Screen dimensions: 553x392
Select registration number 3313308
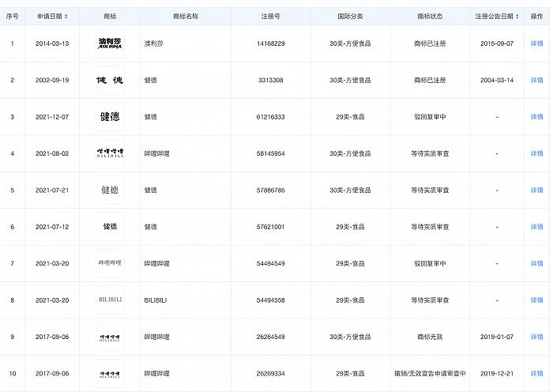[x=270, y=80]
